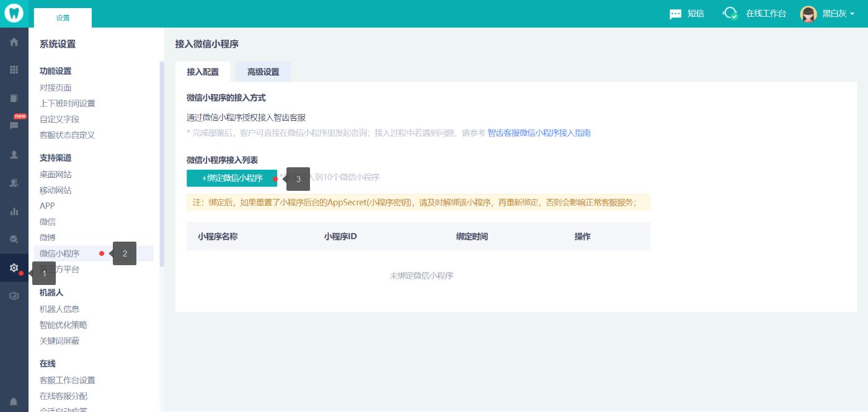
Task: Open the chat icon with new badge
Action: (14, 126)
